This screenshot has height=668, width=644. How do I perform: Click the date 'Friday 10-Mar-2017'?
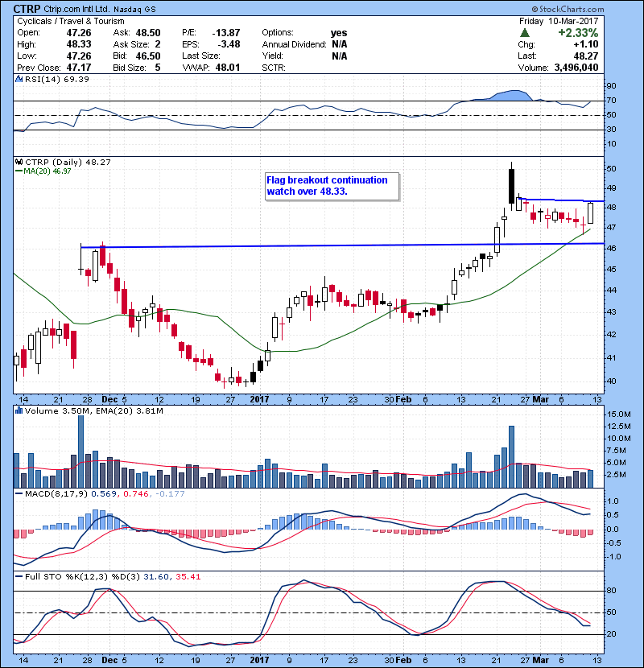coord(559,21)
